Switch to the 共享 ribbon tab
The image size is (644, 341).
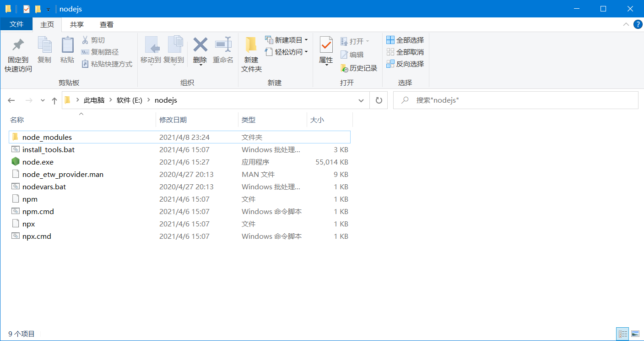[77, 25]
